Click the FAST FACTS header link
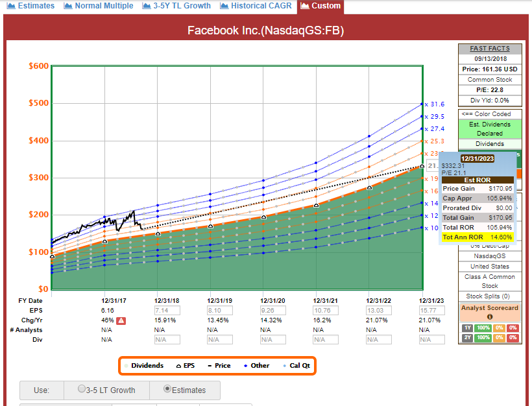 pyautogui.click(x=490, y=49)
